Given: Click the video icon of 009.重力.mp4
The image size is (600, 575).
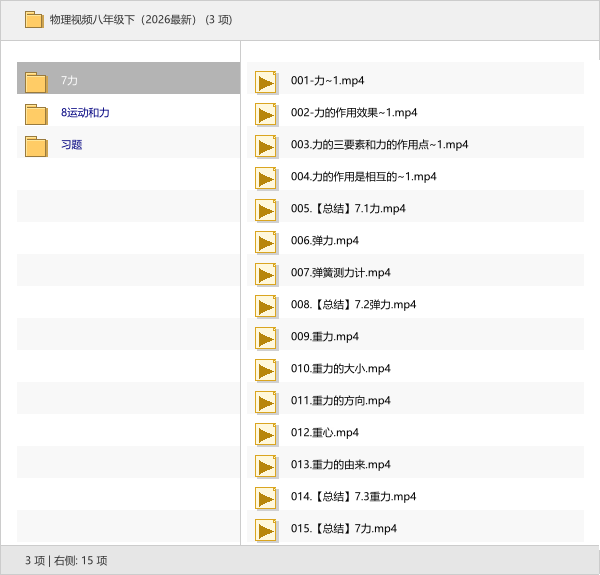Looking at the screenshot, I should click(266, 337).
